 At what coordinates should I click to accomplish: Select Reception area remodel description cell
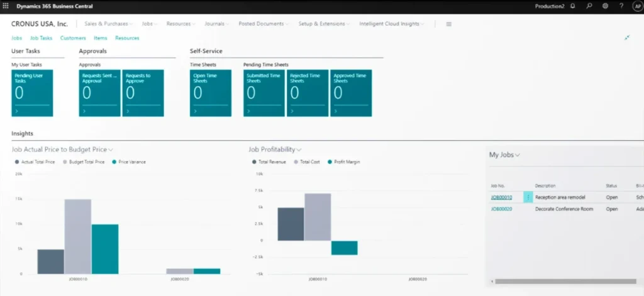[560, 197]
